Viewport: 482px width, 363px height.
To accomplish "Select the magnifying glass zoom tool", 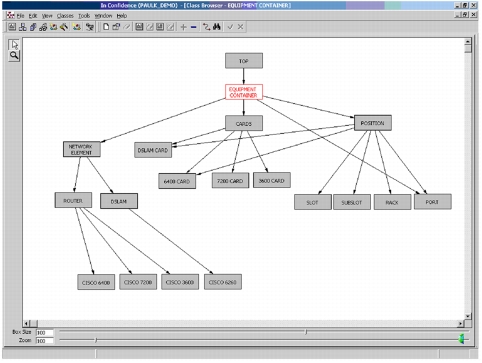I will pos(14,56).
